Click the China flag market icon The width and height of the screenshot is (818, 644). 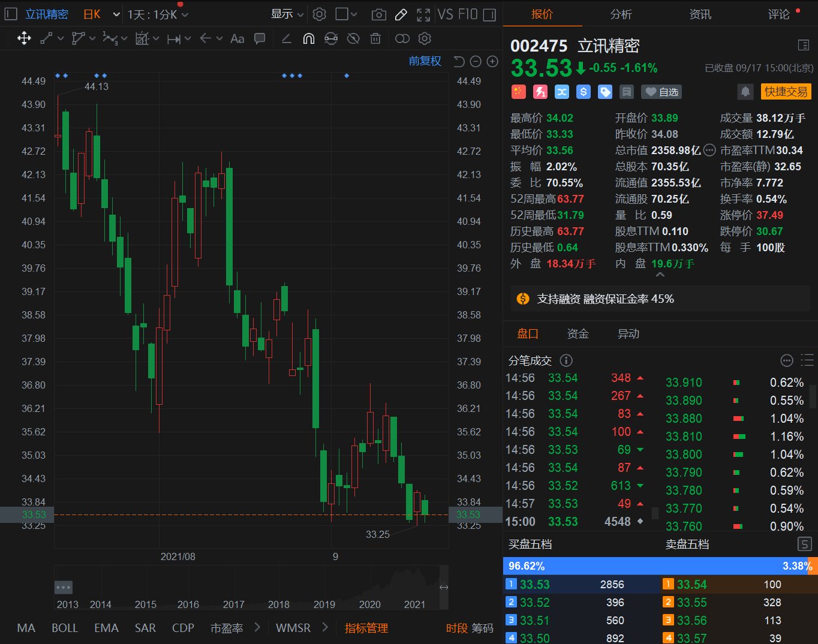pos(519,92)
